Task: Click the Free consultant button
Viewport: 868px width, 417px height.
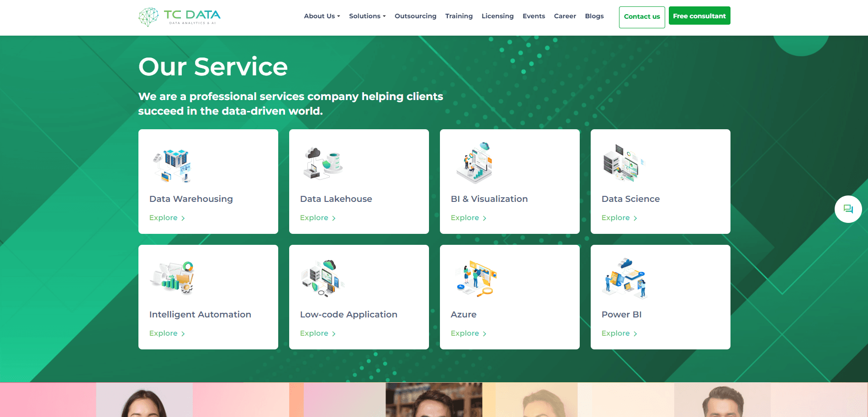Action: click(x=699, y=16)
